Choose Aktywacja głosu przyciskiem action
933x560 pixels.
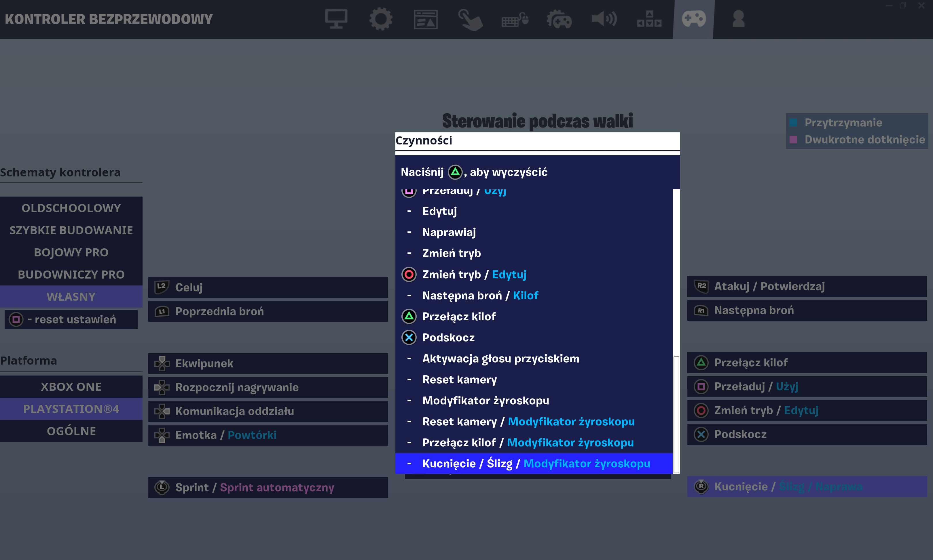(x=534, y=359)
